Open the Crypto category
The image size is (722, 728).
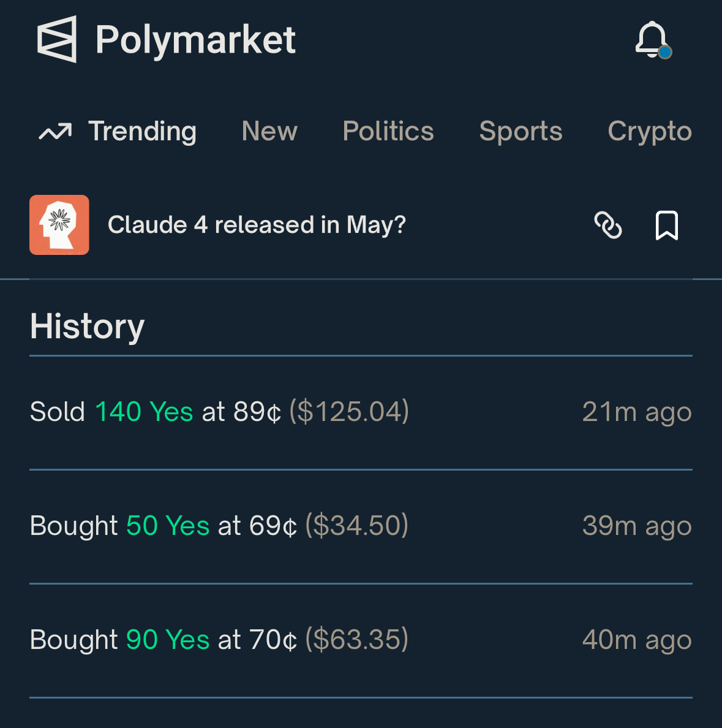(650, 132)
